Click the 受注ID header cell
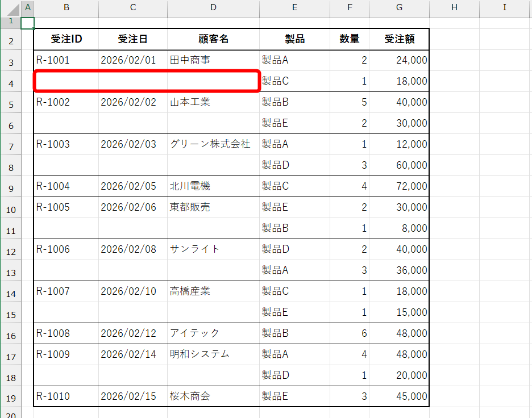 [x=66, y=39]
